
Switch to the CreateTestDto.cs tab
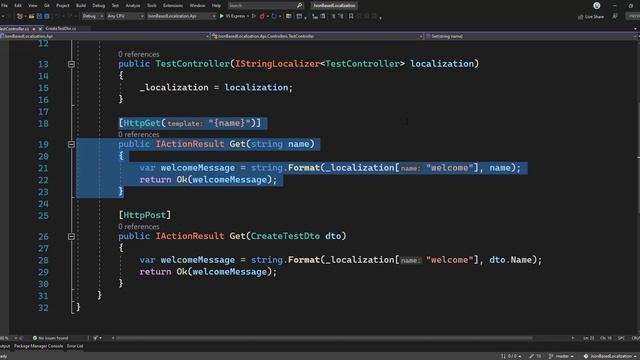pyautogui.click(x=61, y=29)
